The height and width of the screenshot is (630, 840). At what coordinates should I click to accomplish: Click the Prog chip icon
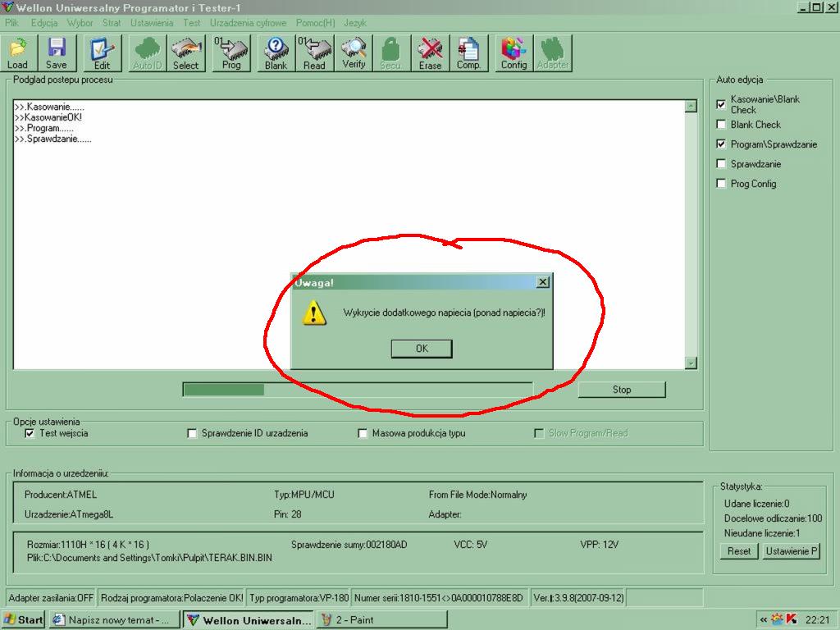pyautogui.click(x=231, y=53)
